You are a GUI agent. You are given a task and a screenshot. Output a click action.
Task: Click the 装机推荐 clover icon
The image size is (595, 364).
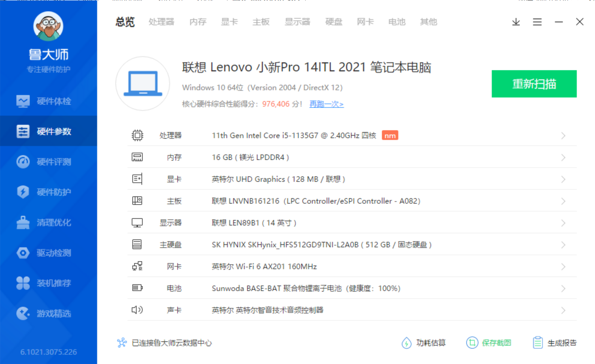[23, 283]
